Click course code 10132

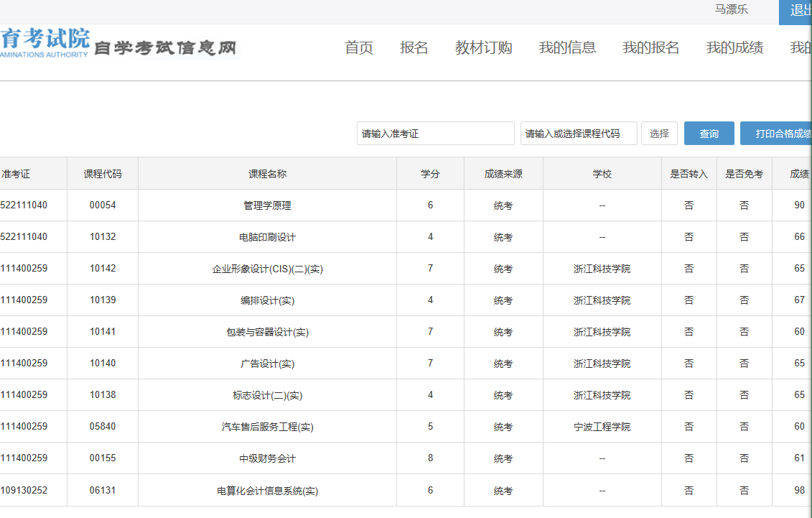103,236
